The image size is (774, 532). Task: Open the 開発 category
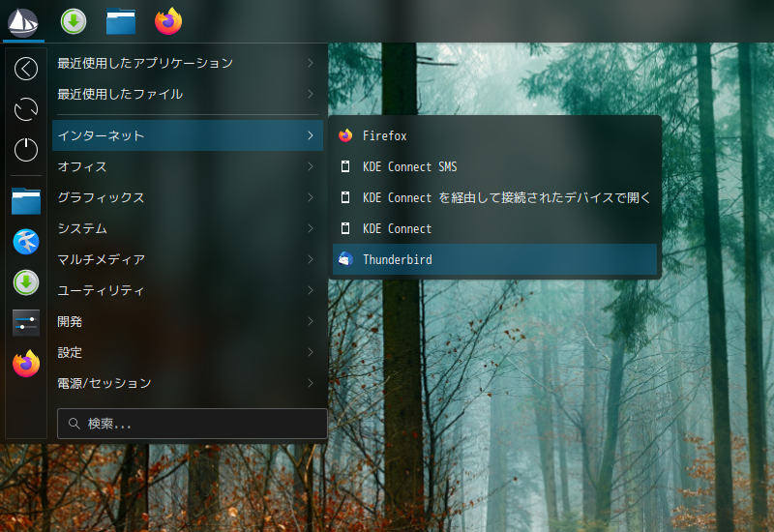pos(188,321)
